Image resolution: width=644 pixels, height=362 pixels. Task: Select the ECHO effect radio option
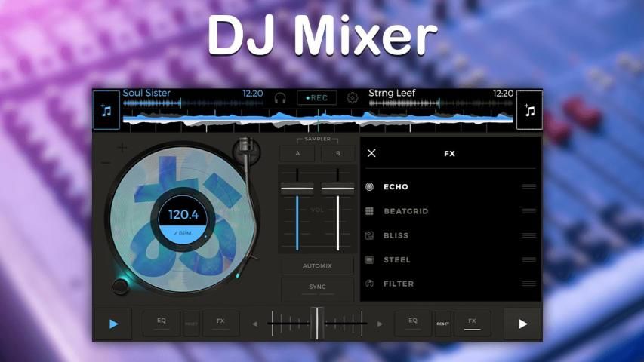[x=370, y=186]
